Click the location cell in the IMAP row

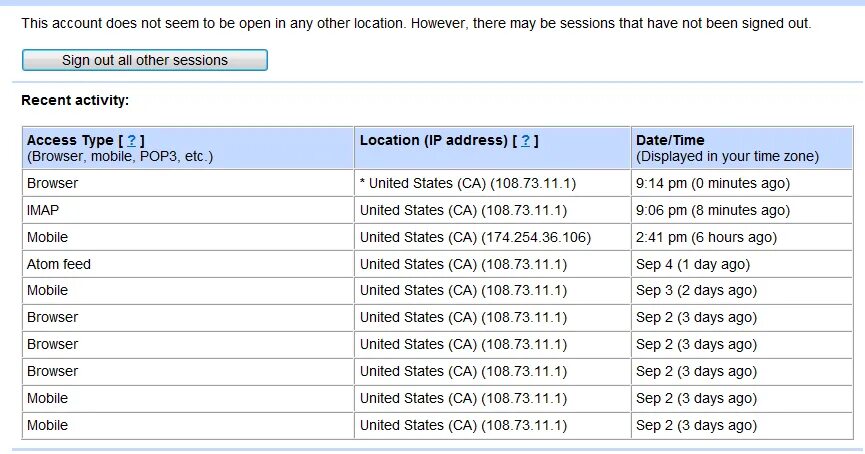click(x=463, y=210)
